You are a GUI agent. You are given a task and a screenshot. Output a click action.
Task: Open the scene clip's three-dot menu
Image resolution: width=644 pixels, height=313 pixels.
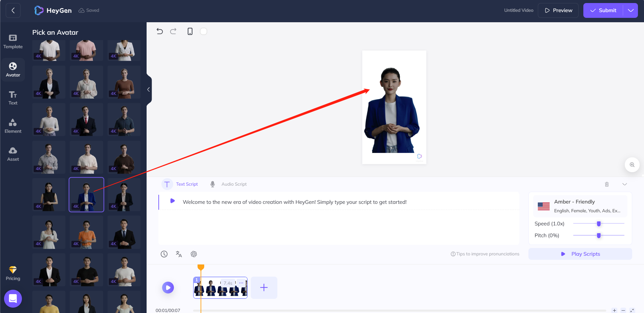coord(241,283)
